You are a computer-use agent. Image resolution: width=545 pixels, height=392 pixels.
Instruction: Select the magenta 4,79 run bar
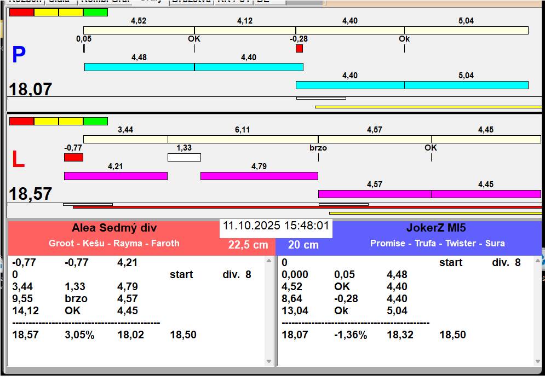click(x=259, y=176)
